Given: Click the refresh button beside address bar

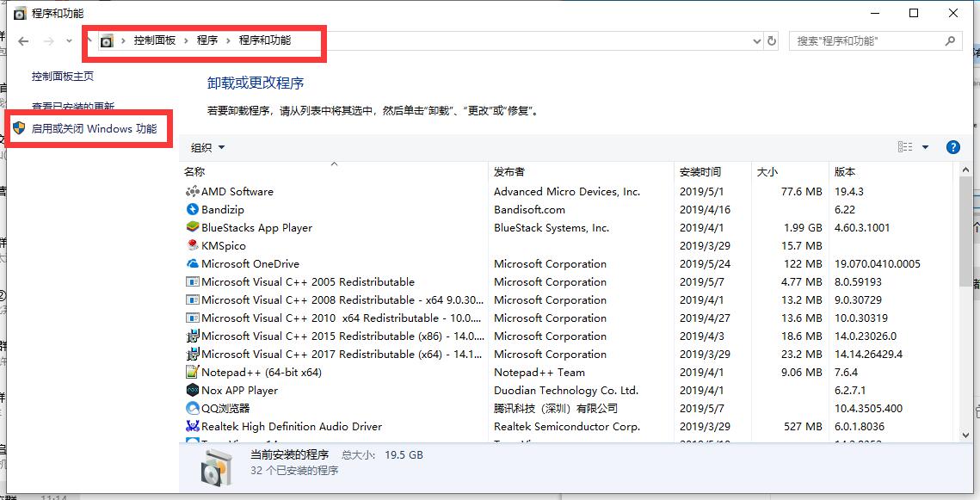Looking at the screenshot, I should click(772, 41).
